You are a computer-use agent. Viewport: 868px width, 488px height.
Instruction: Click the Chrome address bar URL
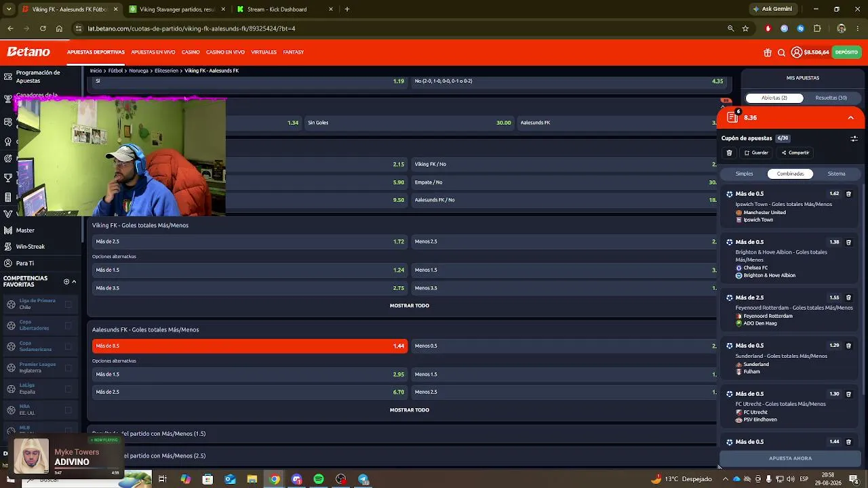click(191, 28)
